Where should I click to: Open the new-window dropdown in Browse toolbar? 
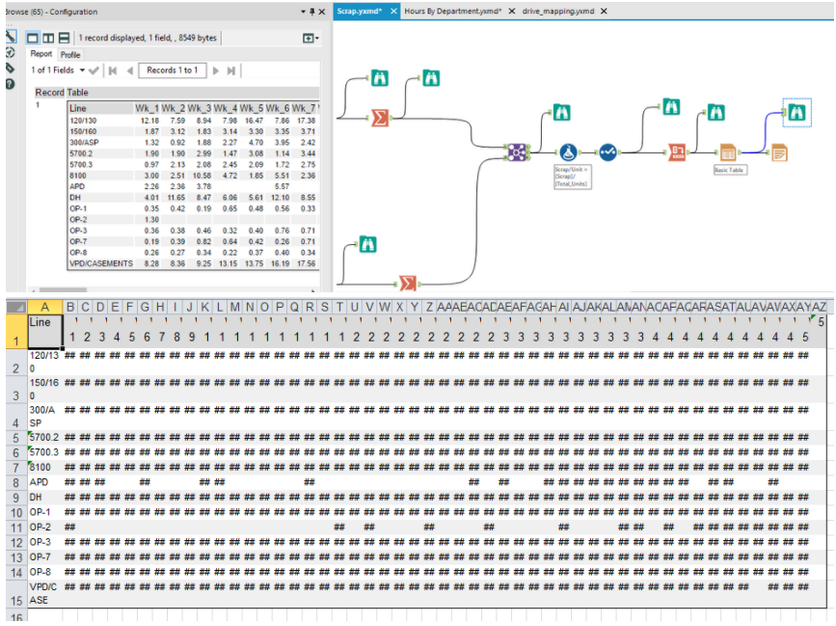311,38
